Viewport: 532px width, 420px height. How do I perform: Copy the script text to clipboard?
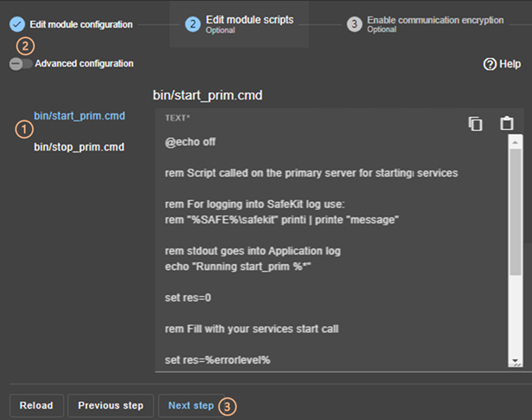[476, 124]
